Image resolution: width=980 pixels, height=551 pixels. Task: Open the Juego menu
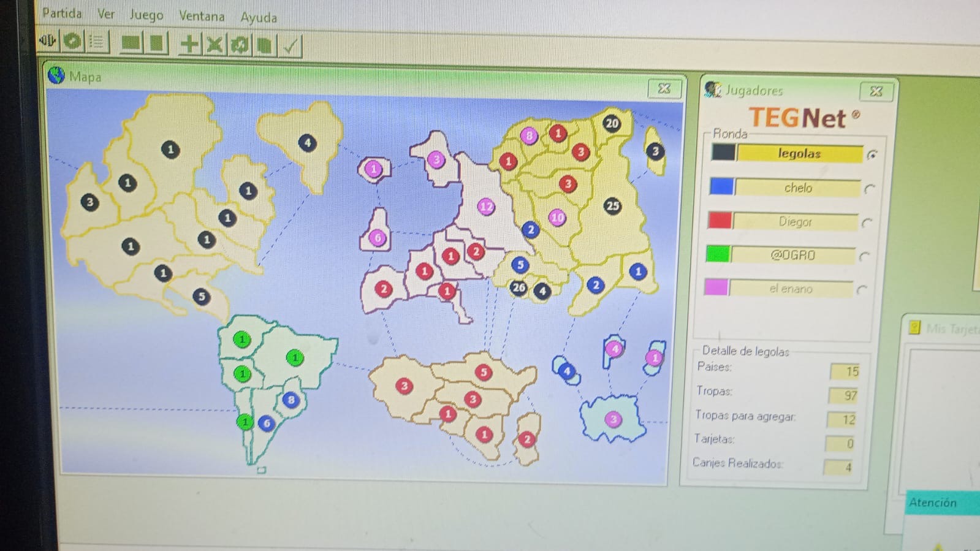click(146, 15)
